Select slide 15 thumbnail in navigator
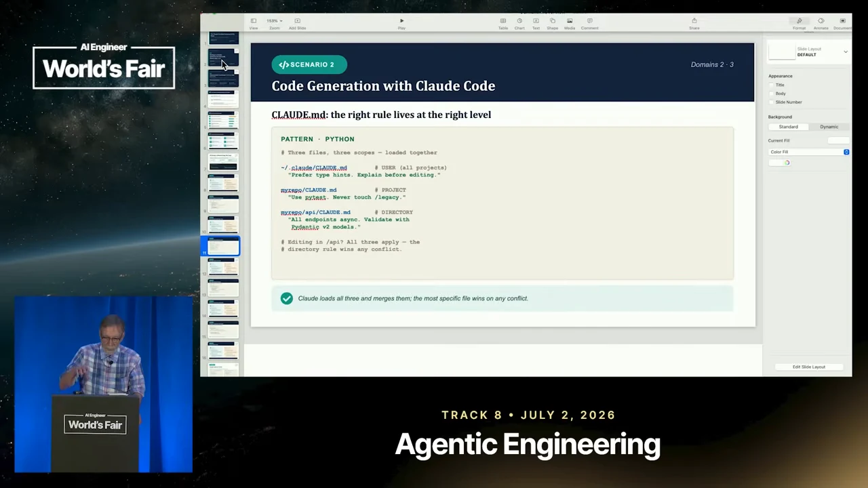Viewport: 868px width, 488px height. tap(223, 330)
